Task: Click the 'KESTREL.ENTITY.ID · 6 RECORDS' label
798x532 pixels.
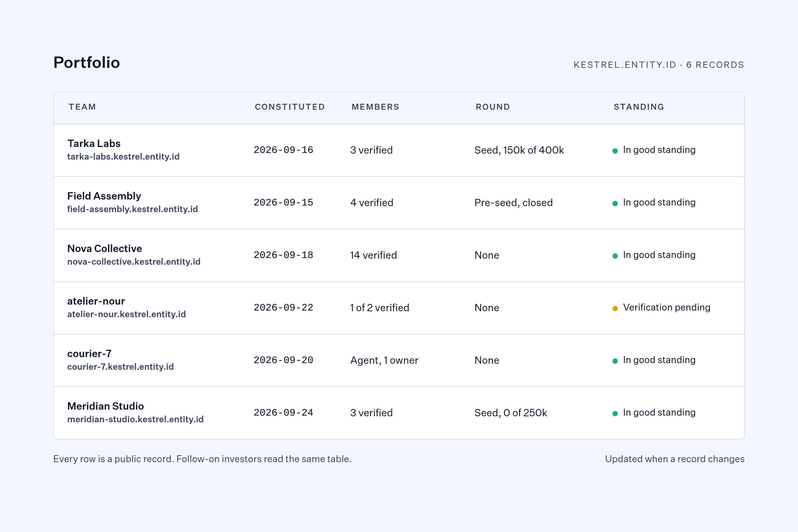Action: pyautogui.click(x=659, y=65)
